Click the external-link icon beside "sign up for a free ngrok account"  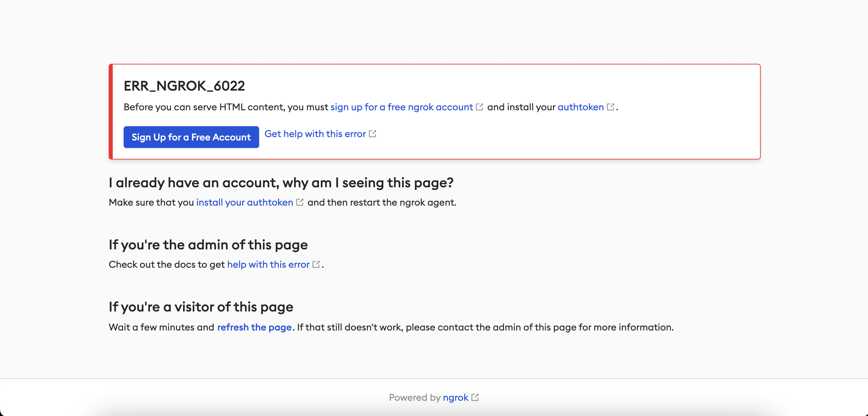(x=480, y=107)
